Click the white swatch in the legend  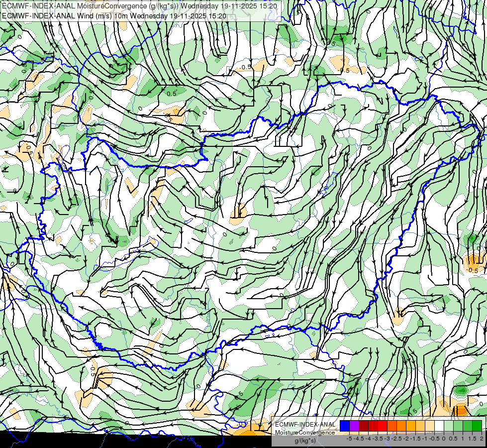click(x=439, y=426)
